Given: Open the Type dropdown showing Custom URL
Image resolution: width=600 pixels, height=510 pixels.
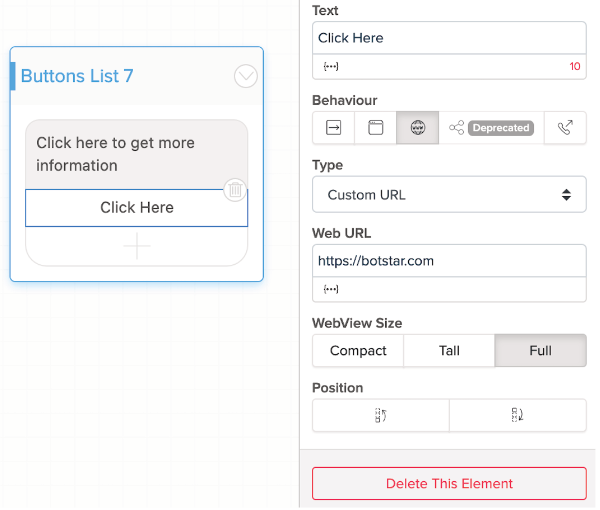Looking at the screenshot, I should [449, 195].
